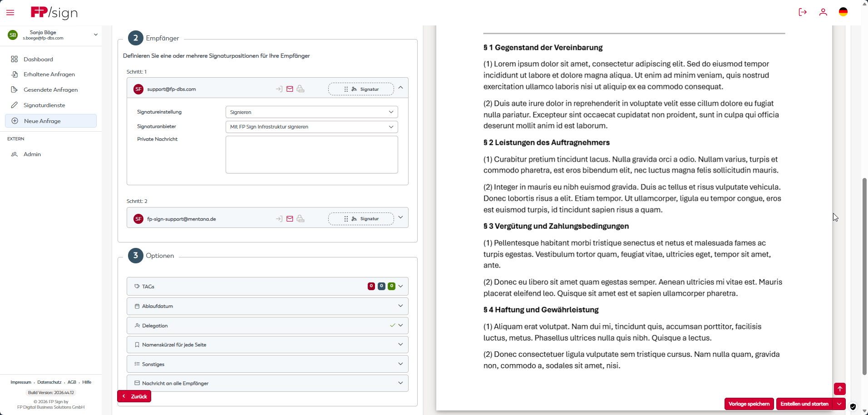Click the SF avatar of fp-sign-support@mentana.de
The height and width of the screenshot is (415, 868).
(138, 219)
